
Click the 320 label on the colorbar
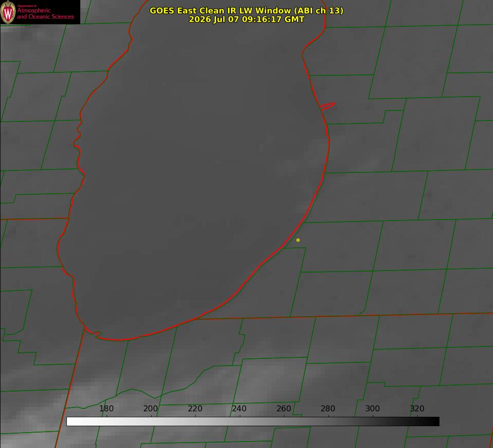pyautogui.click(x=417, y=408)
